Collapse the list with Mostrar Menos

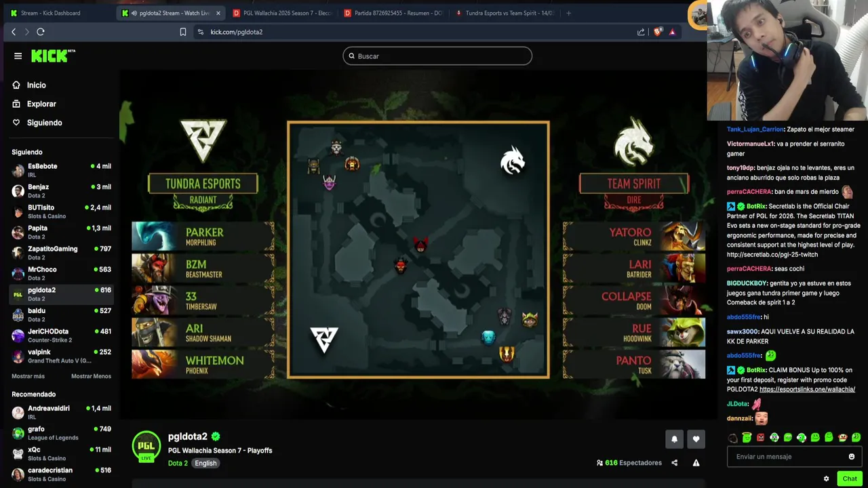91,376
